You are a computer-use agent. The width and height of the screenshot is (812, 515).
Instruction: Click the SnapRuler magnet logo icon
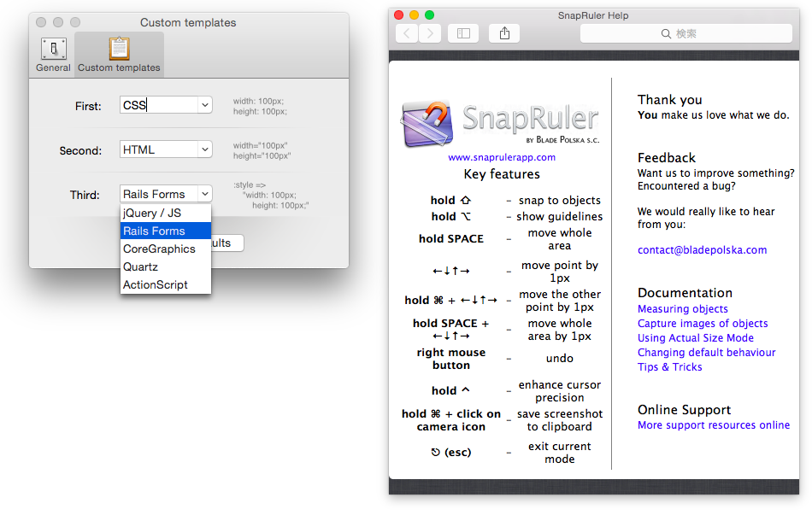(x=427, y=124)
